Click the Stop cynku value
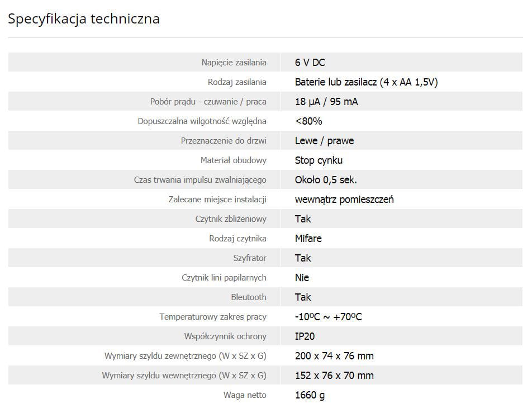This screenshot has width=532, height=413. (319, 160)
